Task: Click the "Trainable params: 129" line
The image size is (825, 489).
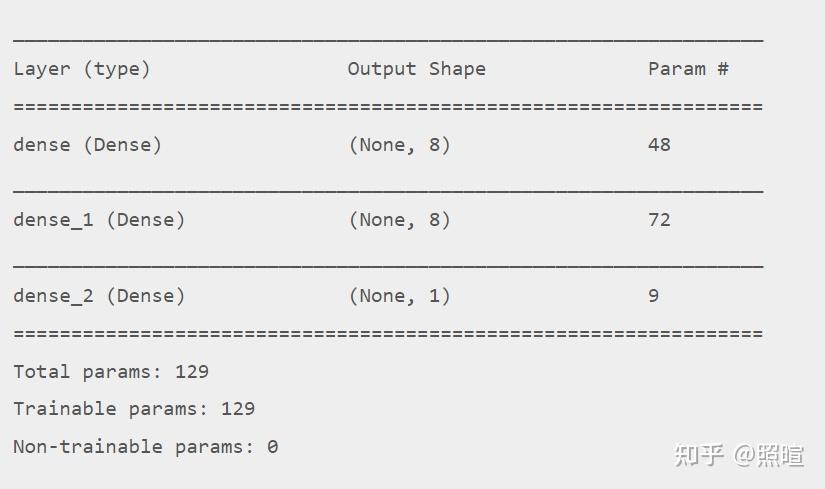Action: tap(134, 409)
